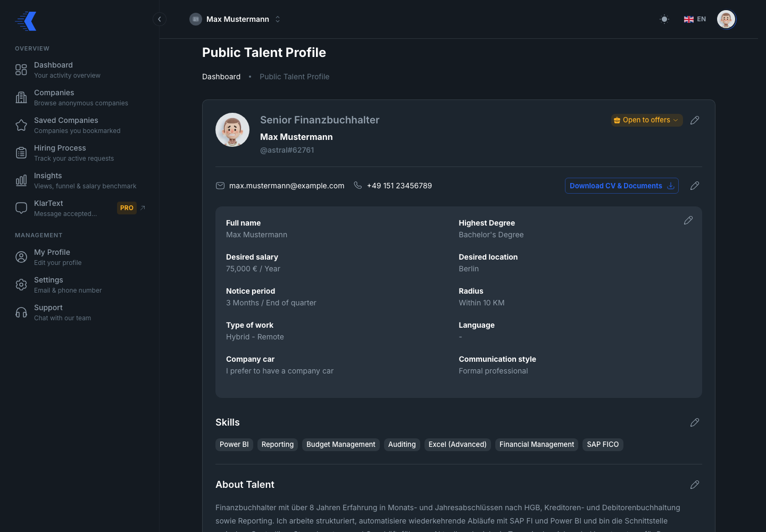Edit profile header with pencil icon
Image resolution: width=766 pixels, height=532 pixels.
point(695,120)
